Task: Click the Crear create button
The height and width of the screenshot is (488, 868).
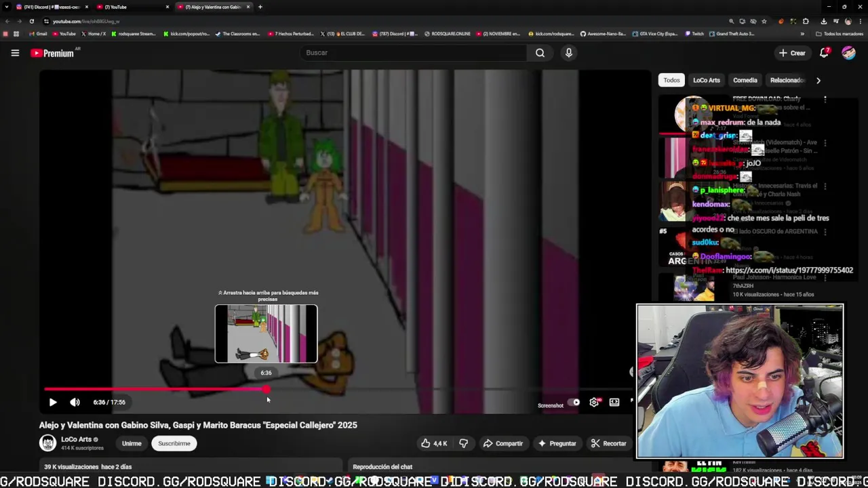Action: click(x=792, y=53)
